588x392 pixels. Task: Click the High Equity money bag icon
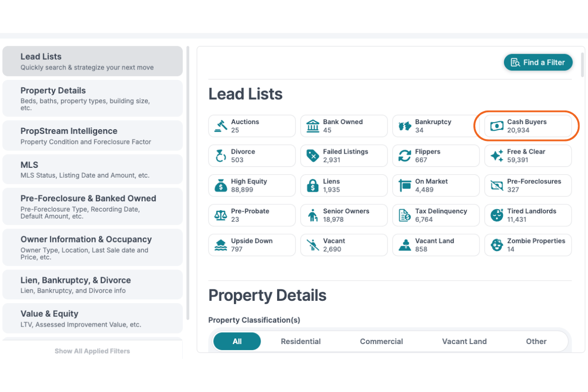click(x=221, y=185)
